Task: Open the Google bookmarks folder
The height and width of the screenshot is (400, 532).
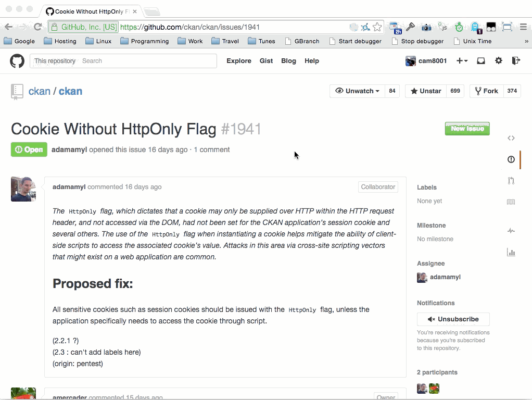Action: point(19,41)
